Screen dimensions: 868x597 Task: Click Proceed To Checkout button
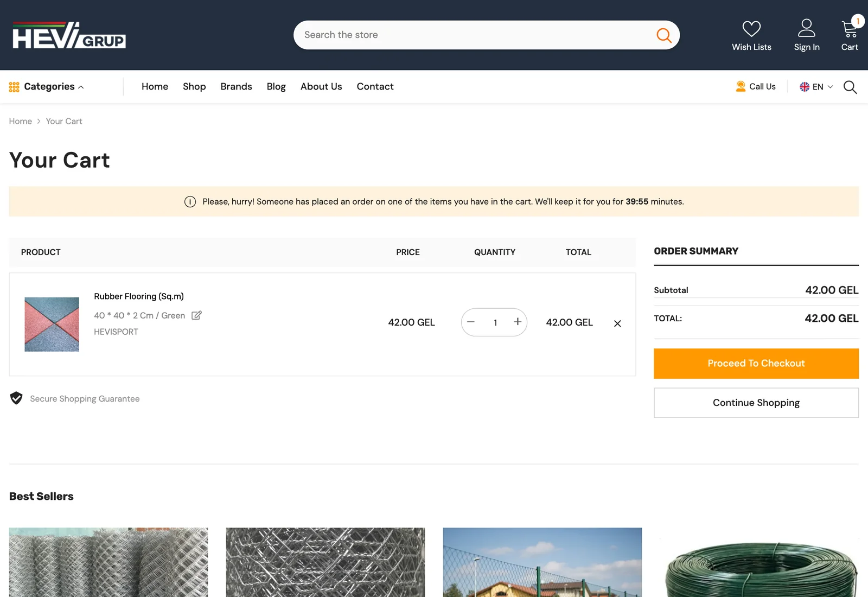[x=756, y=364]
